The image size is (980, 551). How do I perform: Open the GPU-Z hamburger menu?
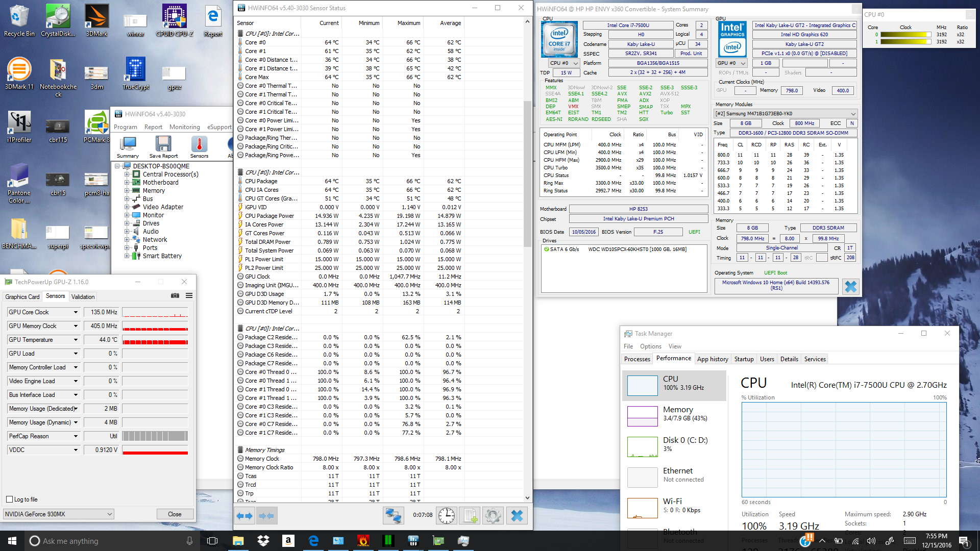pos(189,296)
